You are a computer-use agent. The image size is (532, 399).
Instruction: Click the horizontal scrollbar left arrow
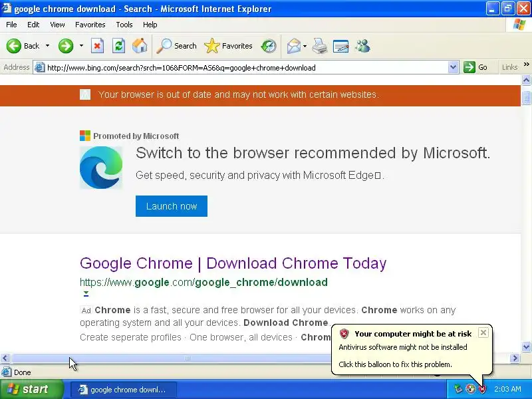(x=5, y=358)
